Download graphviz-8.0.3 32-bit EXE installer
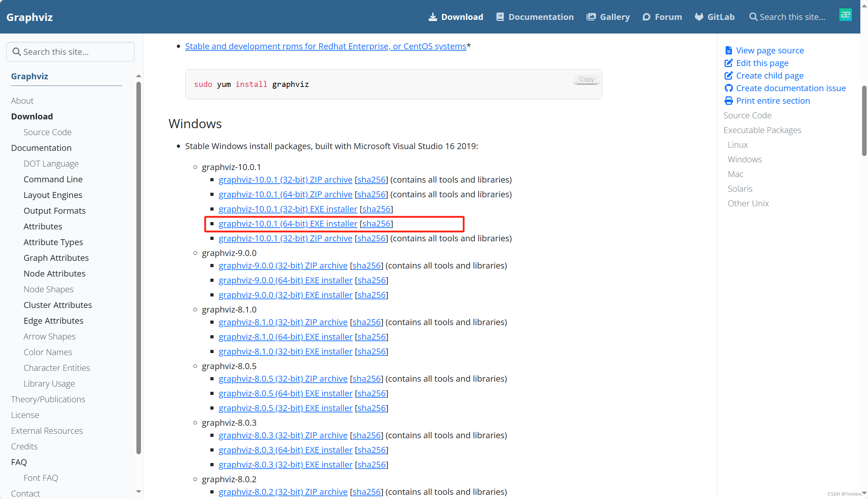Viewport: 868px width, 499px height. tap(285, 465)
